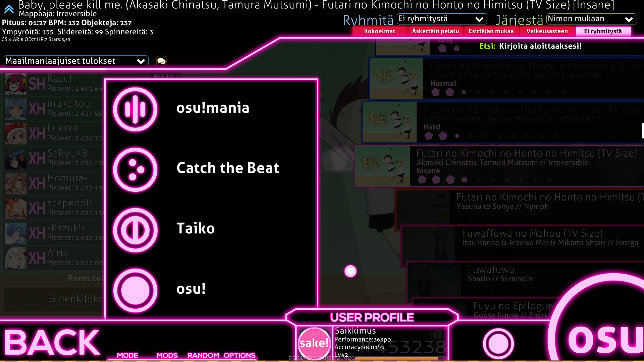644x362 pixels.
Task: Click the Luerxa score row
Action: [x=54, y=133]
